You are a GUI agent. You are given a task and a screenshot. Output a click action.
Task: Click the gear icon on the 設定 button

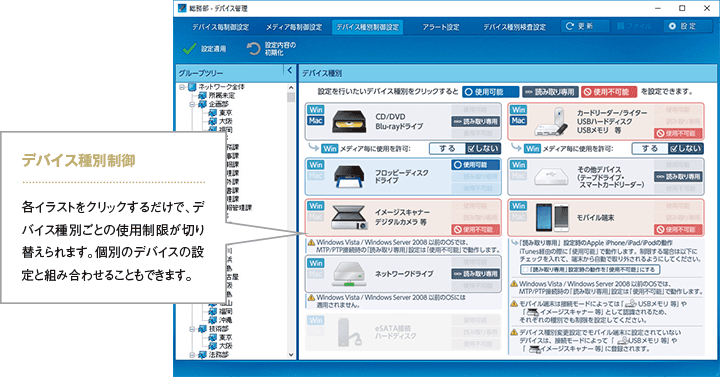coord(672,26)
